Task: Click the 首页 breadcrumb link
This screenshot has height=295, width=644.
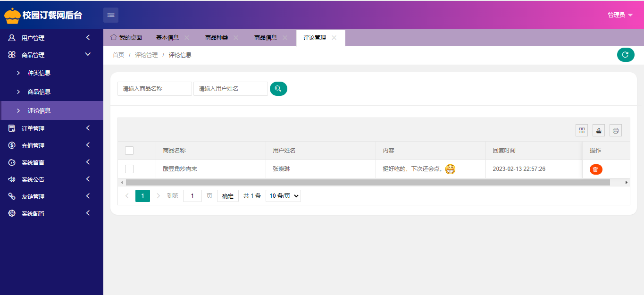Action: [x=118, y=55]
